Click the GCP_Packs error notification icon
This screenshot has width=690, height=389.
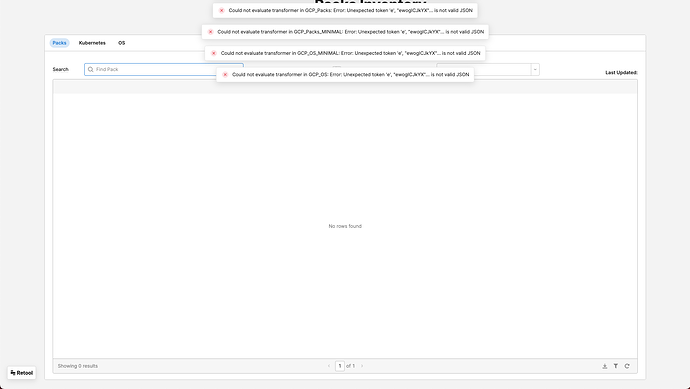(222, 11)
